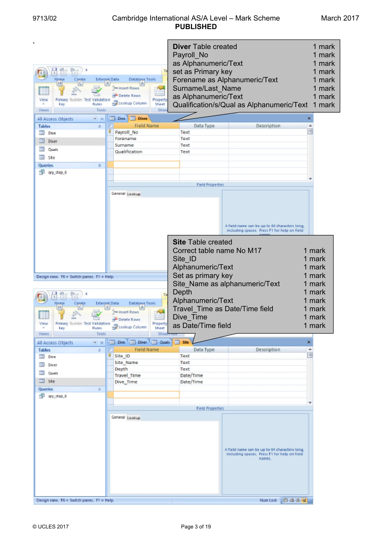Close the Diver table design tab
The image size is (392, 555).
pyautogui.click(x=309, y=119)
